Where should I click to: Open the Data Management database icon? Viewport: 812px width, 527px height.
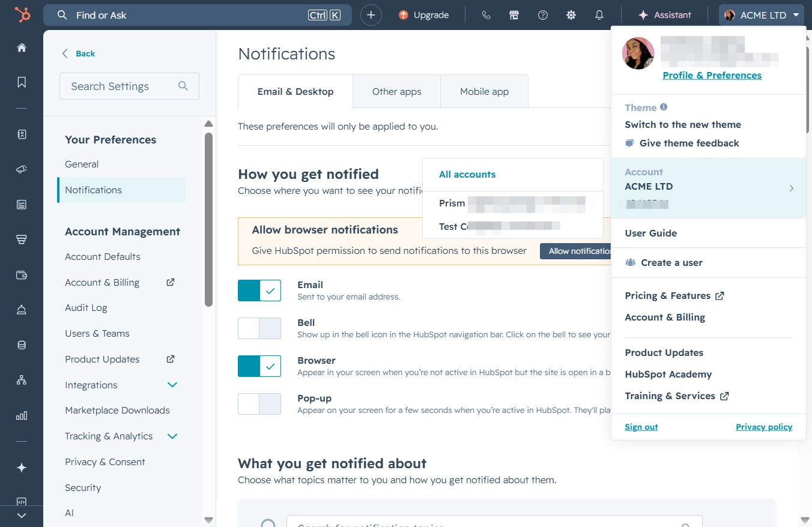[22, 345]
